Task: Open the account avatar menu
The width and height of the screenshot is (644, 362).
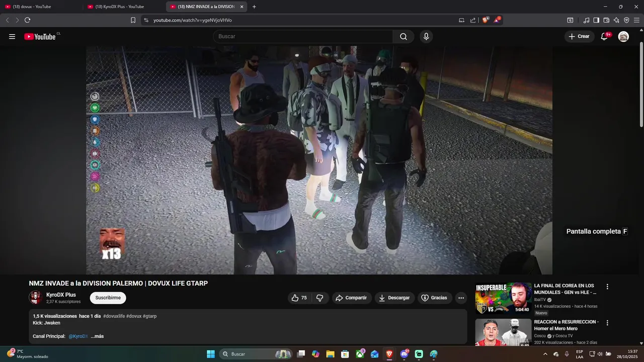Action: coord(623,36)
